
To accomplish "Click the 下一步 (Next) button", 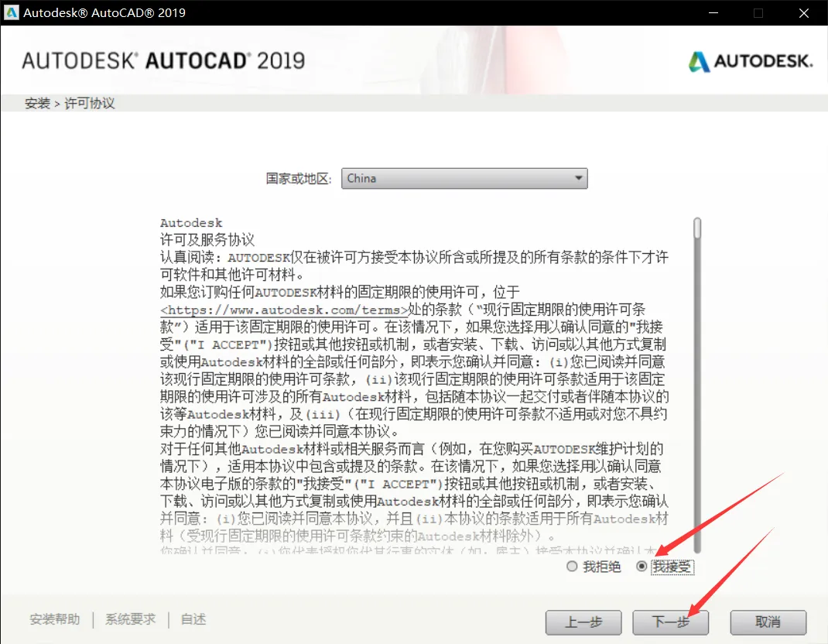I will click(671, 622).
